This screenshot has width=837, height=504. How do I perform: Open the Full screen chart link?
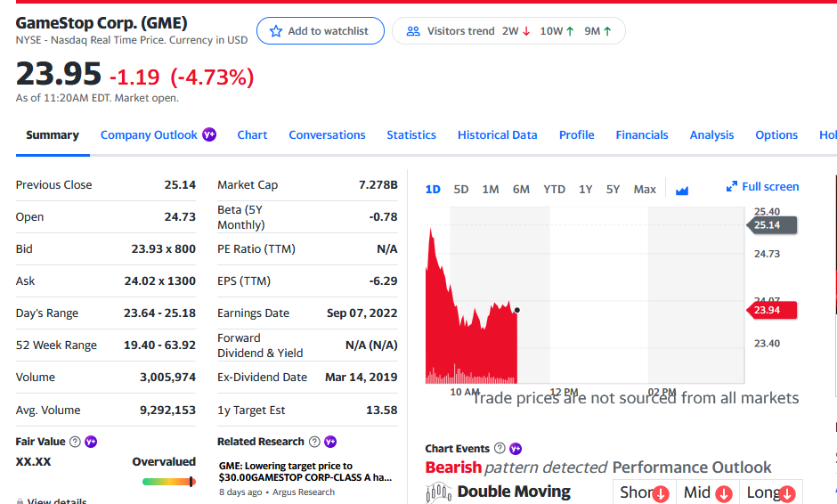pyautogui.click(x=763, y=186)
